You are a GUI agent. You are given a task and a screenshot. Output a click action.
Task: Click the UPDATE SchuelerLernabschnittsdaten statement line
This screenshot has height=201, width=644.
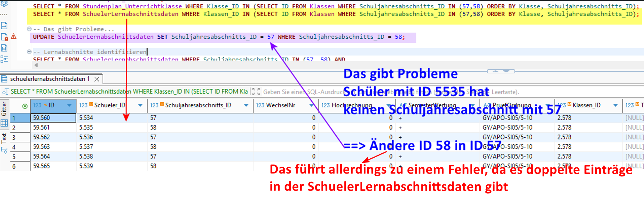[x=219, y=37]
